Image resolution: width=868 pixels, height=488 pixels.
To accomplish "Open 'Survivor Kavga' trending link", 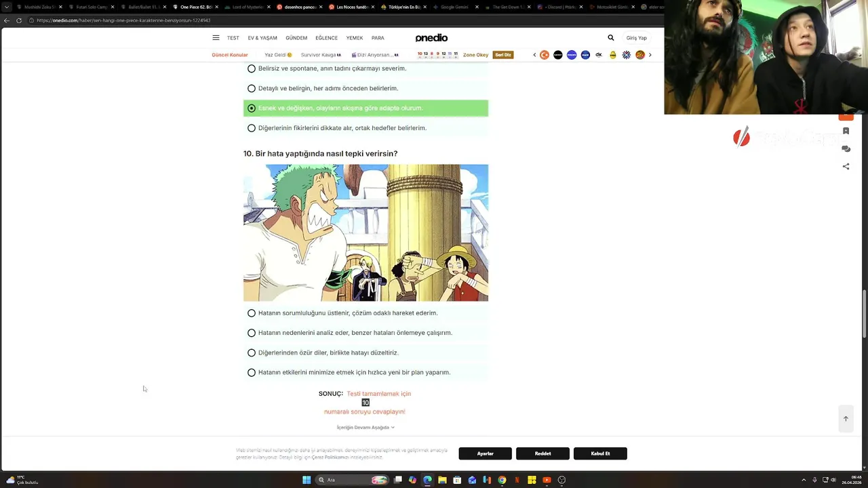I will pyautogui.click(x=321, y=55).
